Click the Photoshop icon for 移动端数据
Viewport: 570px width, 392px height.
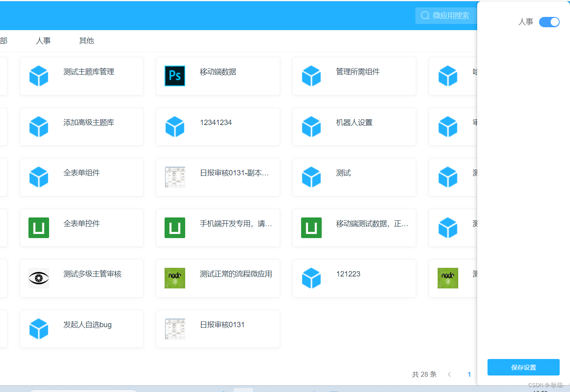click(175, 76)
